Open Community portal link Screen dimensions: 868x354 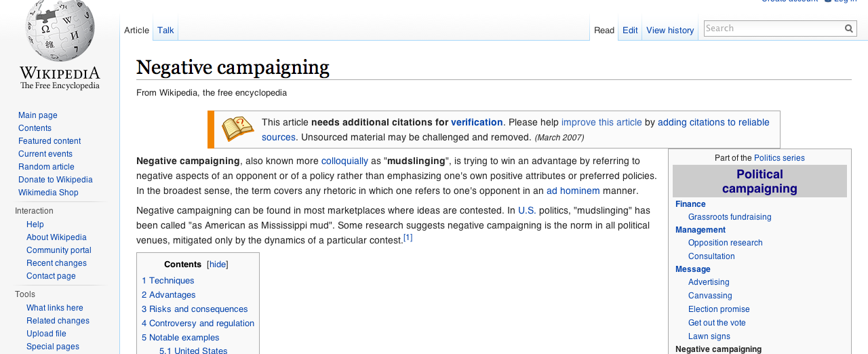tap(59, 250)
